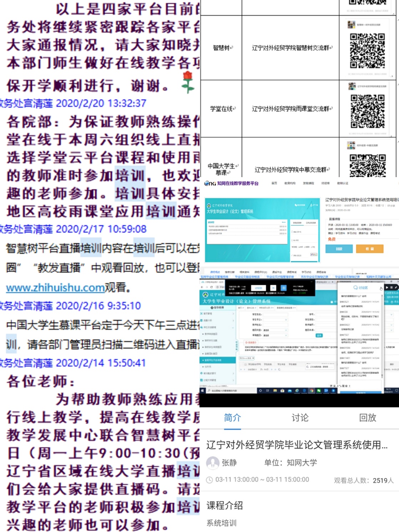Image resolution: width=399 pixels, height=532 pixels.
Task: Click the square focus icon in live overlay
Action: click(273, 288)
